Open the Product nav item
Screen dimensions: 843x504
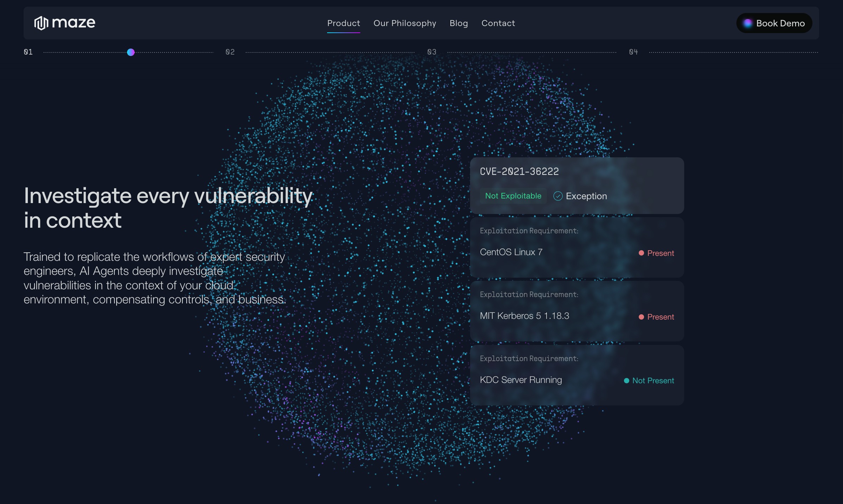point(343,23)
